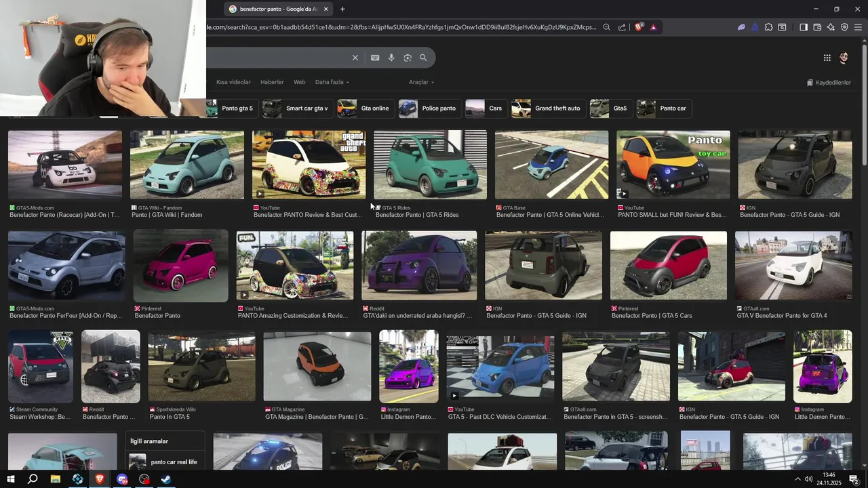The width and height of the screenshot is (868, 488).
Task: Open PANTO SMALL but FUN toy car thumbnail
Action: 673,165
